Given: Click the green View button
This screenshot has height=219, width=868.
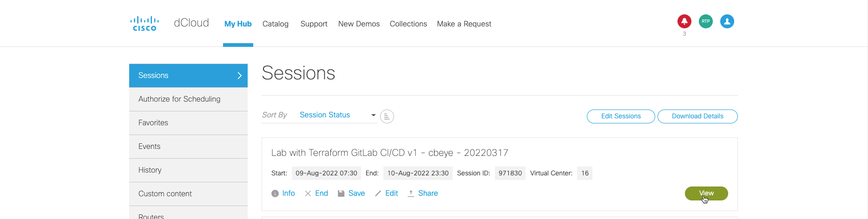Looking at the screenshot, I should (x=706, y=193).
